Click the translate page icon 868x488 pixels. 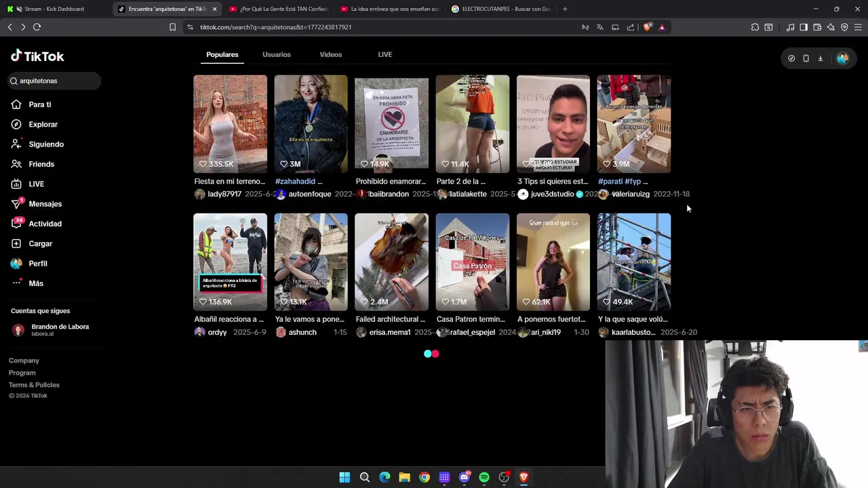pos(600,27)
